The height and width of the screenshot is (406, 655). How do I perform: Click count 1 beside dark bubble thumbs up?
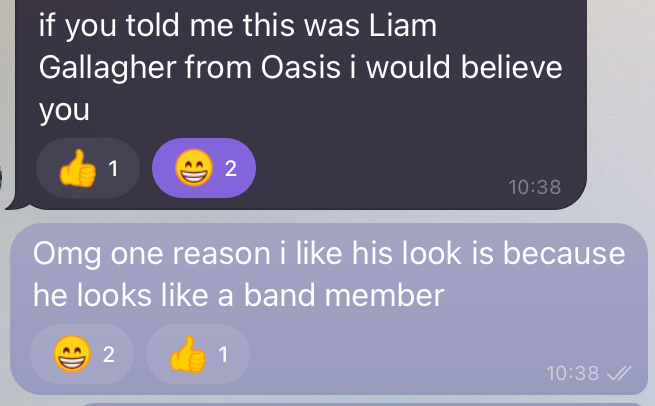tap(113, 169)
